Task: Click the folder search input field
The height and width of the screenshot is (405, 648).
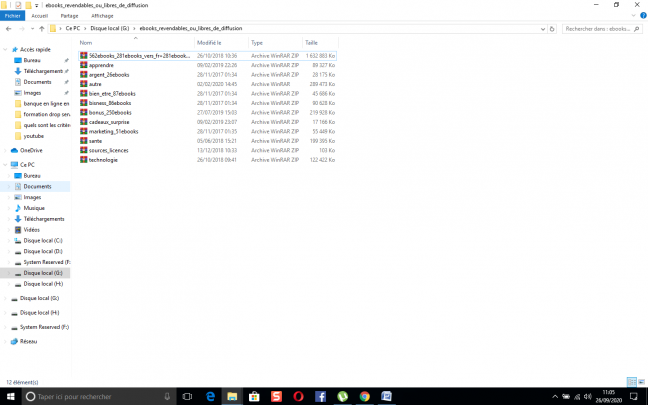Action: [x=600, y=29]
